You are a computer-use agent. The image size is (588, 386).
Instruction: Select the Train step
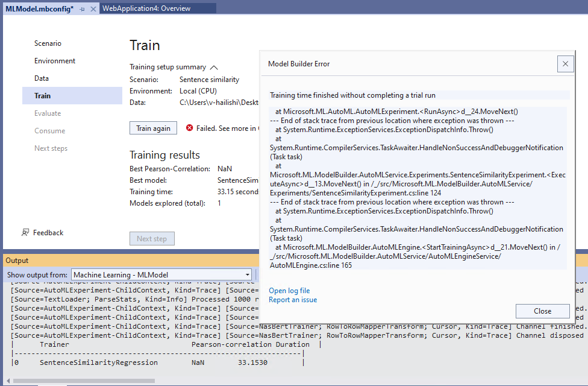click(x=72, y=96)
